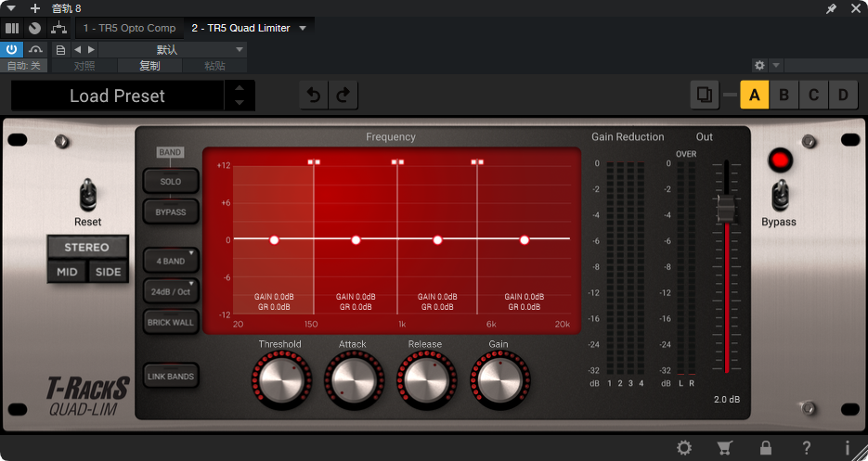868x461 pixels.
Task: Select band 2 gain point in the graph
Action: pyautogui.click(x=356, y=239)
